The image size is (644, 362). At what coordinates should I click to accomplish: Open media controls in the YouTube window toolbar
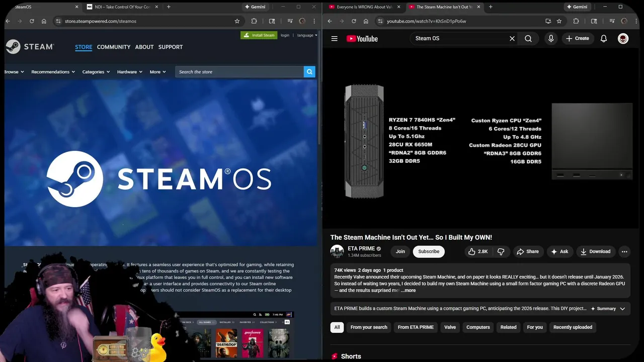[x=612, y=21]
